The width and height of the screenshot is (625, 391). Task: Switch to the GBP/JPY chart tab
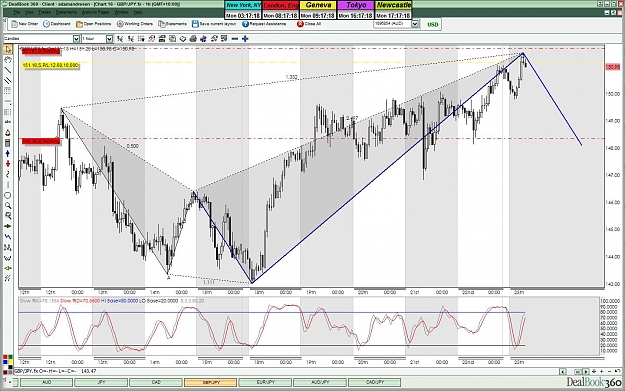coord(210,382)
